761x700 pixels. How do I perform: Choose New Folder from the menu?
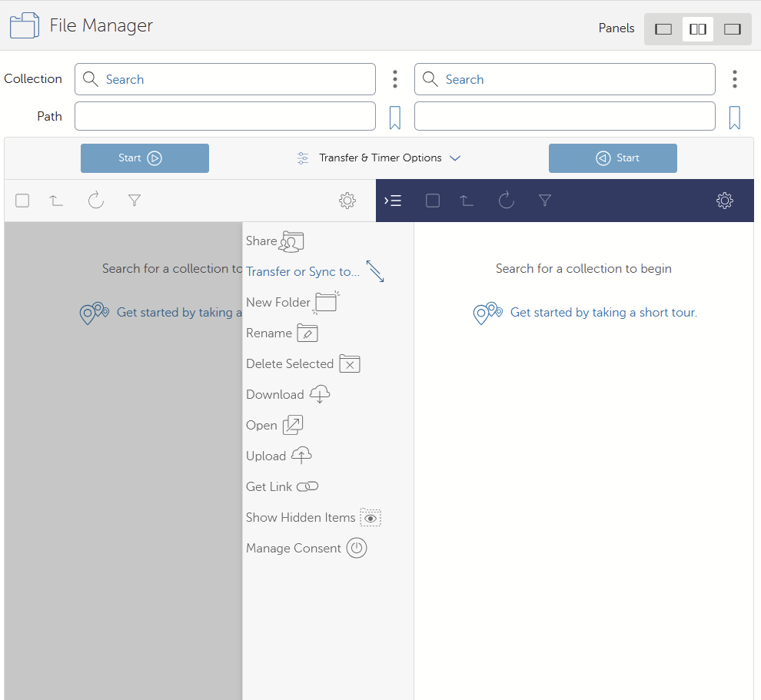click(291, 302)
